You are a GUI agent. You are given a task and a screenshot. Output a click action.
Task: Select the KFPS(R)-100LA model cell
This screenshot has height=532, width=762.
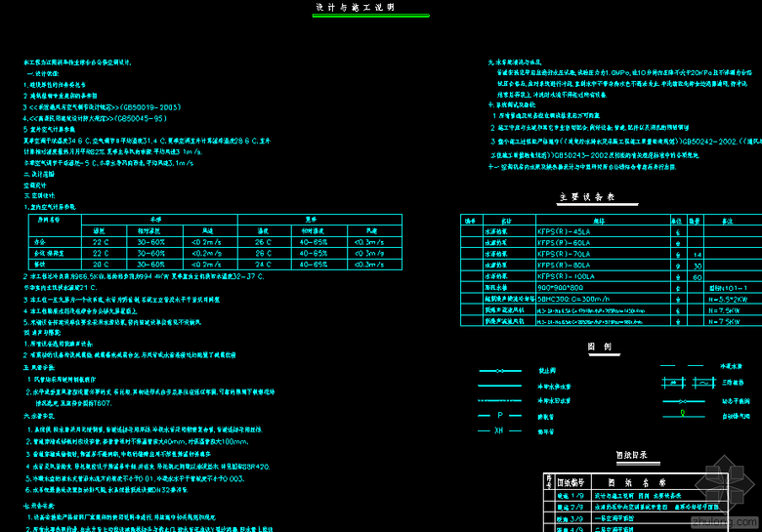tap(565, 276)
